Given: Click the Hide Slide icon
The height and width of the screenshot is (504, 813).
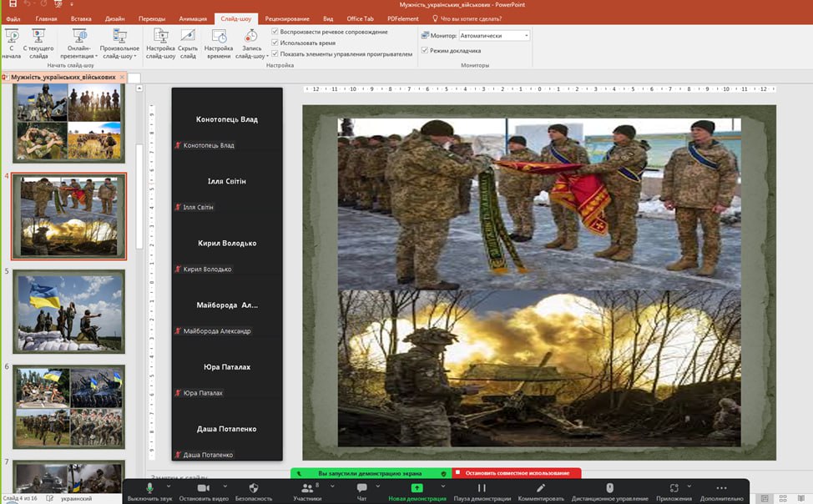Looking at the screenshot, I should click(188, 42).
